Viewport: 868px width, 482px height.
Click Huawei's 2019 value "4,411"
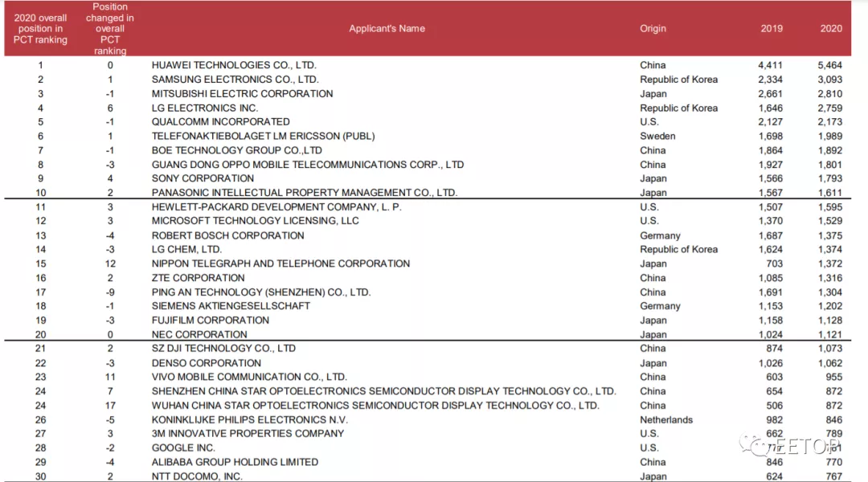(x=771, y=65)
